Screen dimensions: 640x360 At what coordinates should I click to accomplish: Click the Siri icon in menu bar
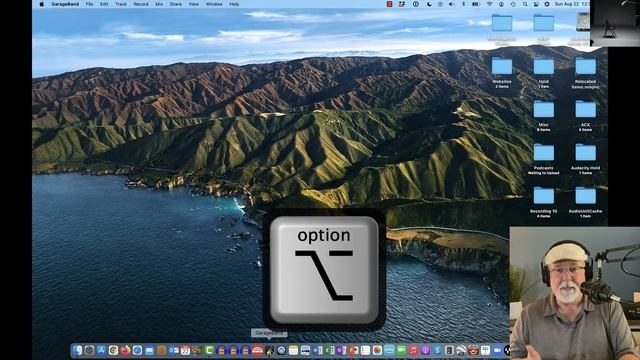click(x=547, y=4)
